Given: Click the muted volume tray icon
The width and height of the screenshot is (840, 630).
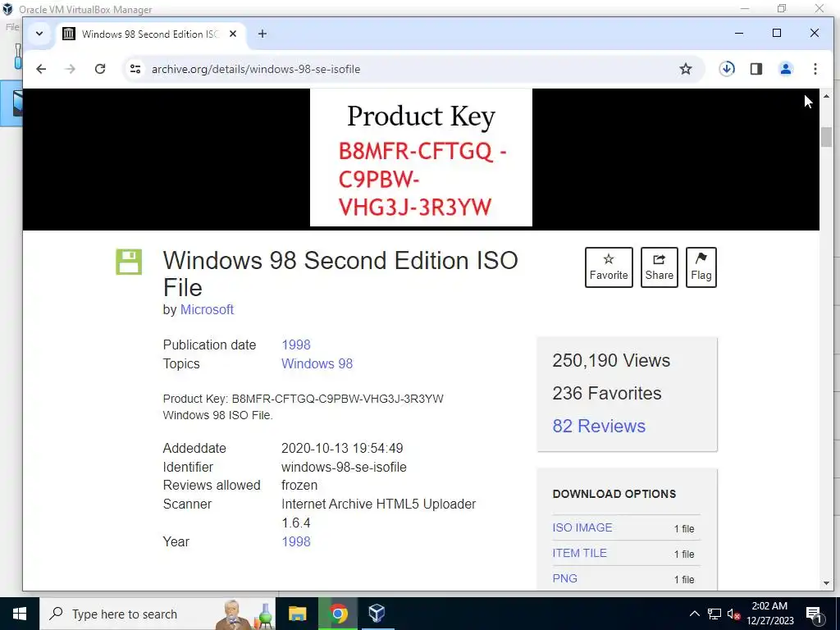Looking at the screenshot, I should point(733,614).
